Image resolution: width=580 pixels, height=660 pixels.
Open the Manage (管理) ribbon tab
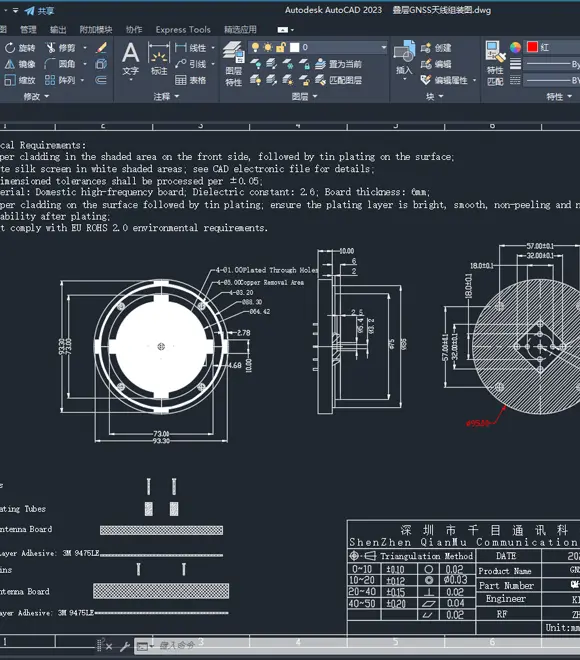pyautogui.click(x=28, y=30)
